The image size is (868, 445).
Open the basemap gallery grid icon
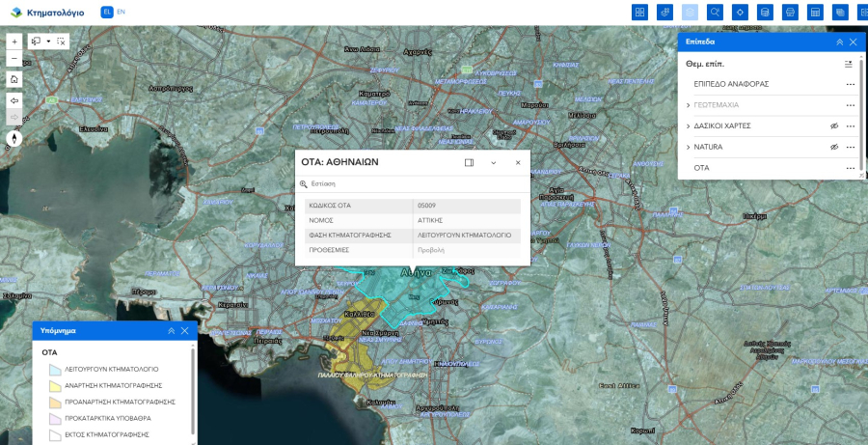pos(638,13)
